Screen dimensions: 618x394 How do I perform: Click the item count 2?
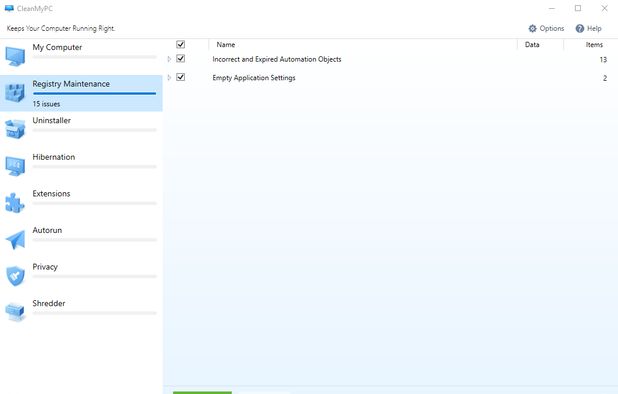pos(605,78)
